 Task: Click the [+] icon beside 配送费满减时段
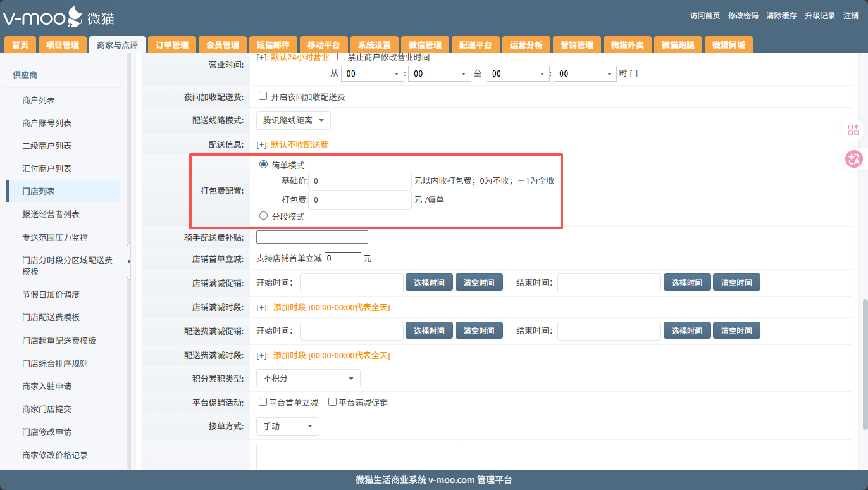click(262, 355)
